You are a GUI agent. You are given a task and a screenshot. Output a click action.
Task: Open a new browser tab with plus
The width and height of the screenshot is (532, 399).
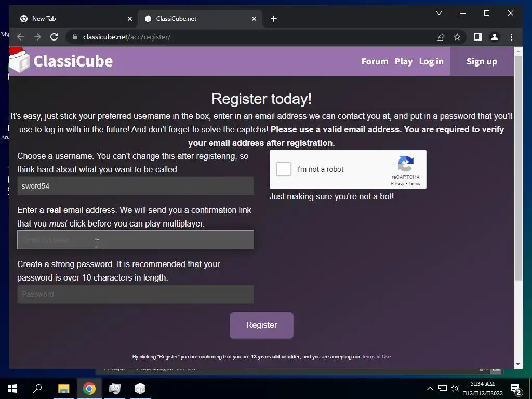[x=274, y=19]
